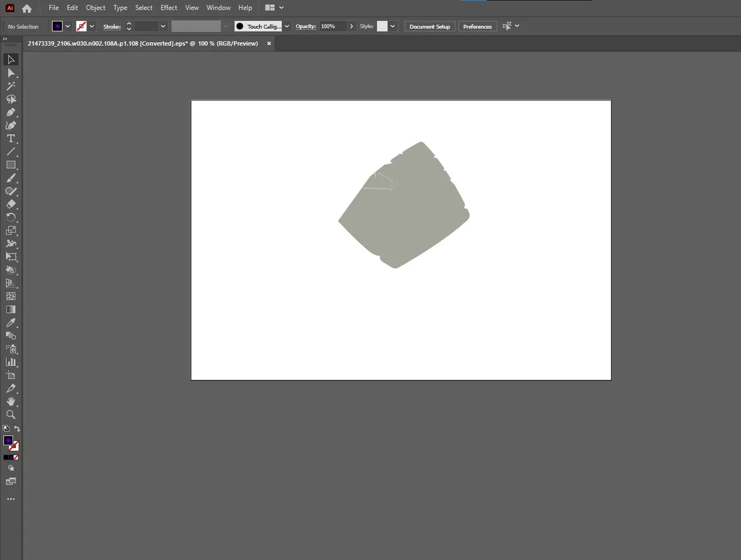The image size is (741, 560).
Task: Select the Selection tool arrow
Action: click(11, 60)
